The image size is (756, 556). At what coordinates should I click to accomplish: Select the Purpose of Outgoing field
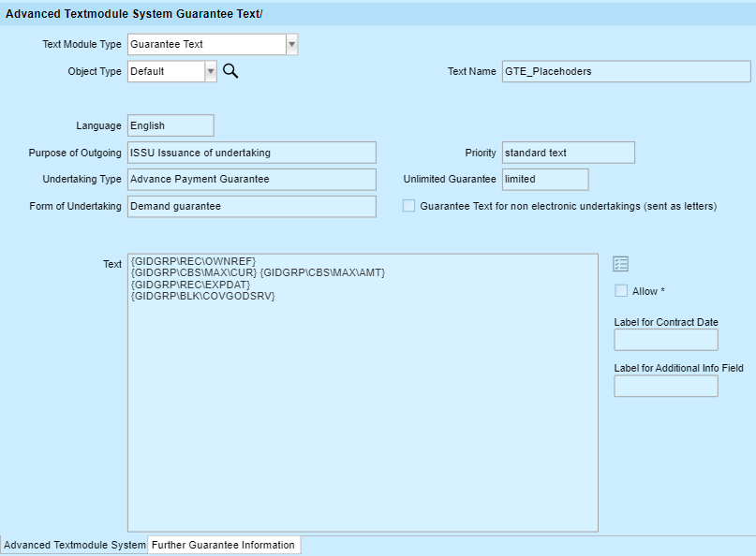tap(252, 153)
